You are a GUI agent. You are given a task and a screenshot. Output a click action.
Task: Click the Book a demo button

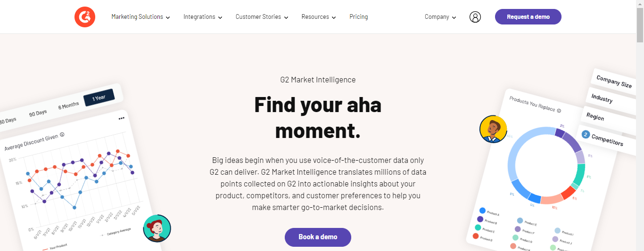[x=318, y=237]
